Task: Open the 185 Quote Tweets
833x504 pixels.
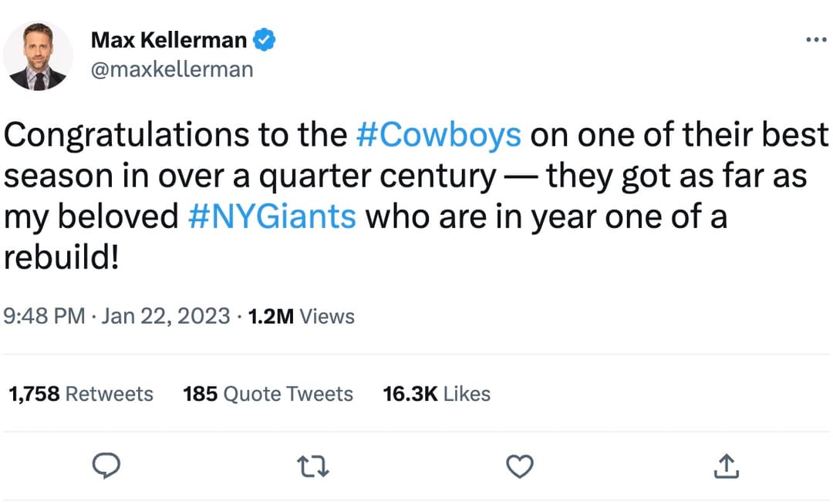Action: pyautogui.click(x=268, y=394)
